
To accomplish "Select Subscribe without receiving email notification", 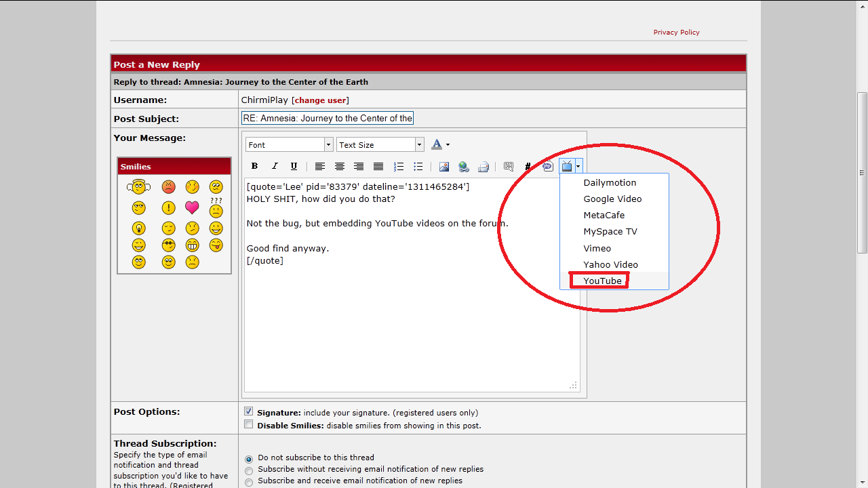I will (x=249, y=470).
